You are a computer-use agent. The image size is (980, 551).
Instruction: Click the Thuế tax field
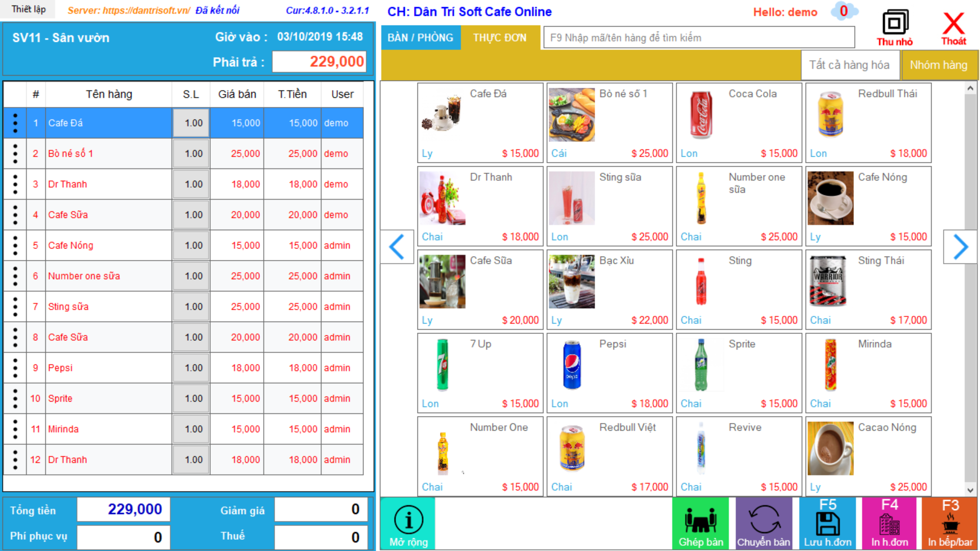[x=321, y=537]
